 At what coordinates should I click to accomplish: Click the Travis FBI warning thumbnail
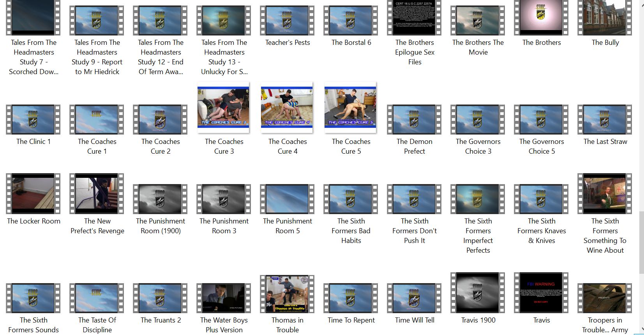(x=541, y=293)
